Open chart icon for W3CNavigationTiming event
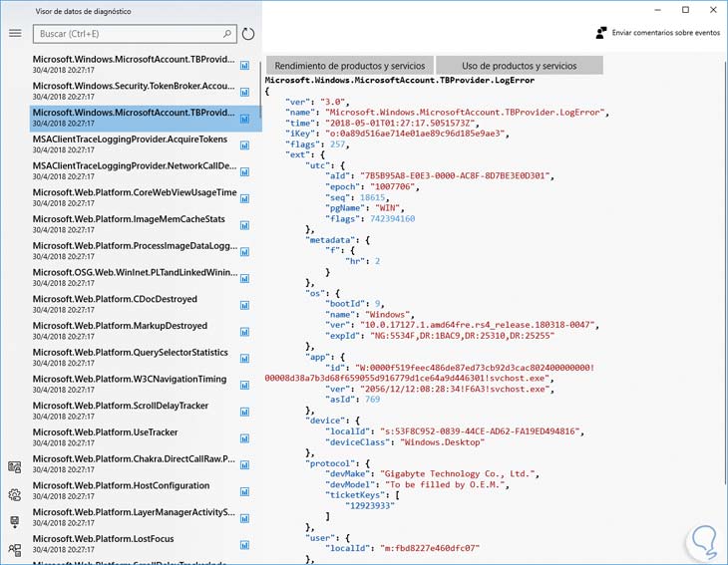728x565 pixels. (244, 386)
